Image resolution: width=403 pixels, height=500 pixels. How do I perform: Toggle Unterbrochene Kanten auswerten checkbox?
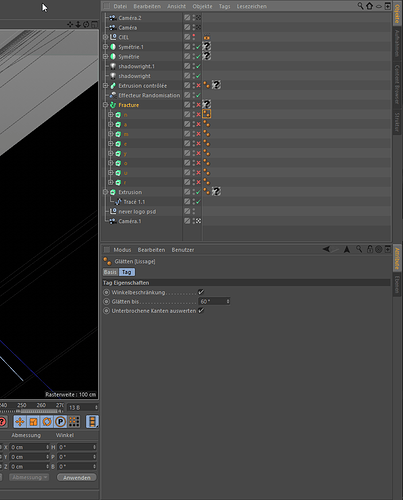pyautogui.click(x=201, y=311)
